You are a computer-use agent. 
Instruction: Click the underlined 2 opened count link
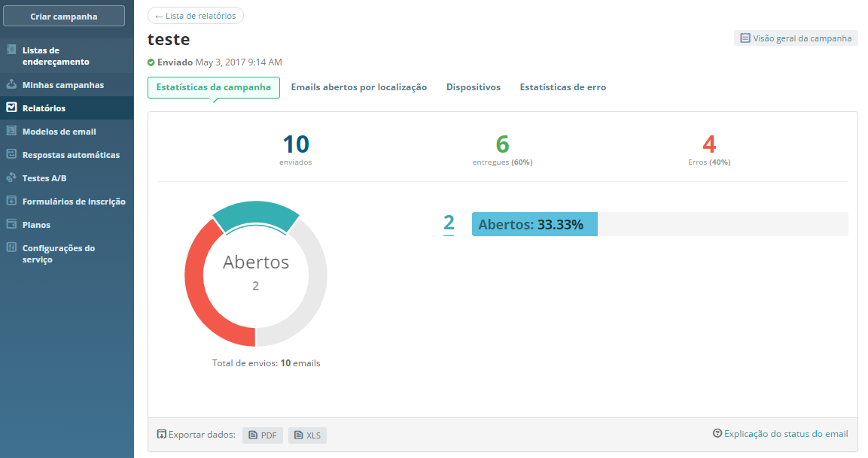(x=449, y=223)
